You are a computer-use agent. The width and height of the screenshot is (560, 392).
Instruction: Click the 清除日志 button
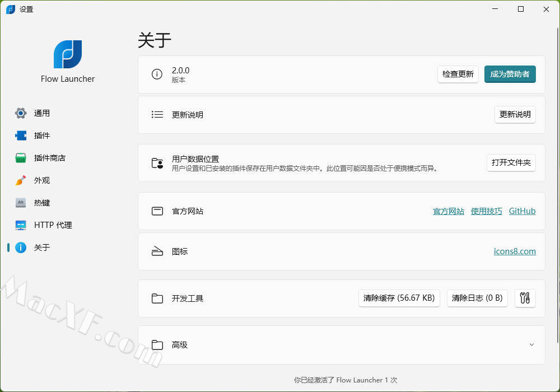[477, 298]
